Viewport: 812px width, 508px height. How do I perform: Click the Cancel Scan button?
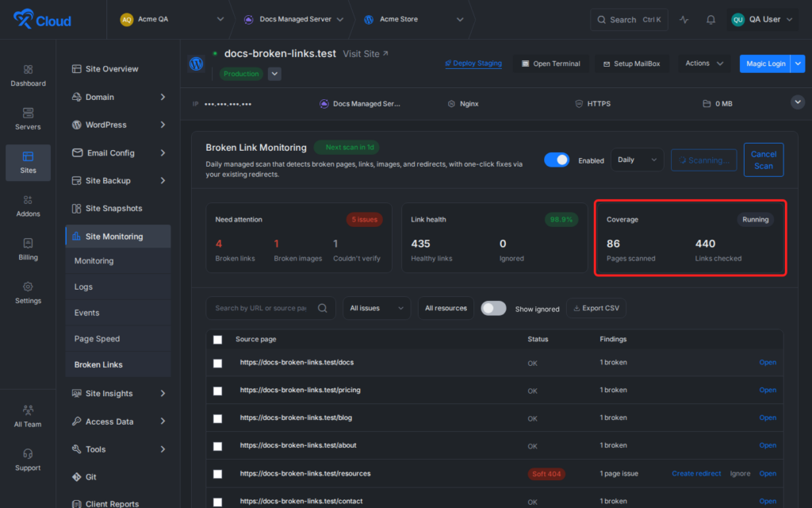764,160
